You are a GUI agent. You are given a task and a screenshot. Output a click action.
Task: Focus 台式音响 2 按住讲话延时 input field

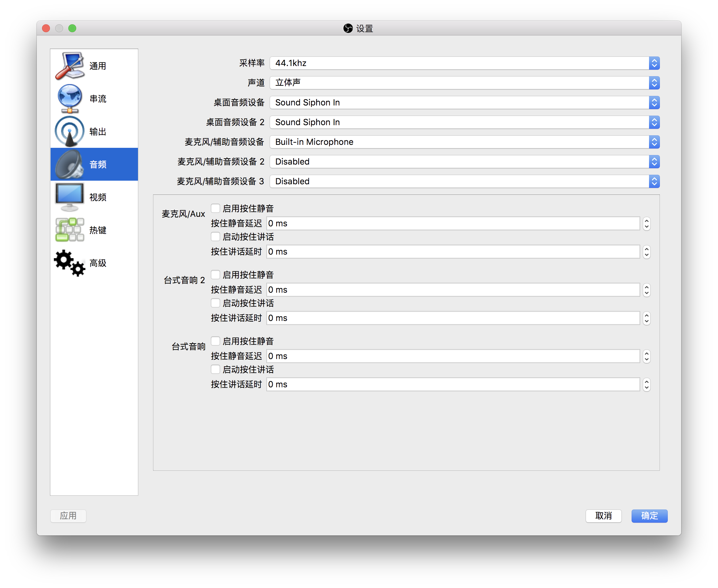[x=453, y=318]
